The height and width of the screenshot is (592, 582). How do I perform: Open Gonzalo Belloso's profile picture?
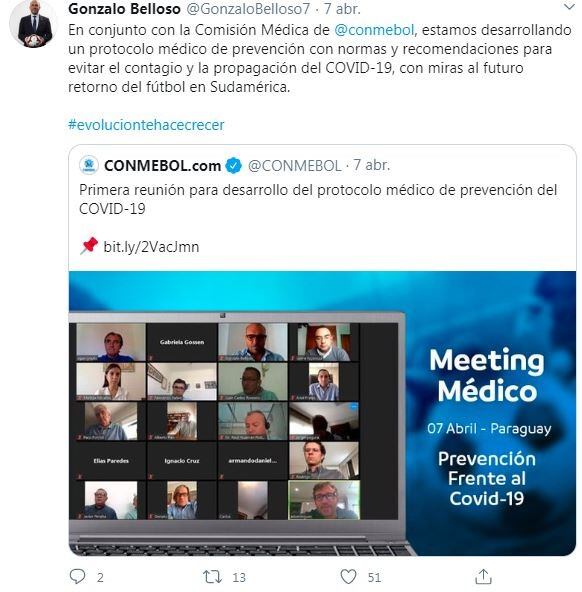pos(34,23)
